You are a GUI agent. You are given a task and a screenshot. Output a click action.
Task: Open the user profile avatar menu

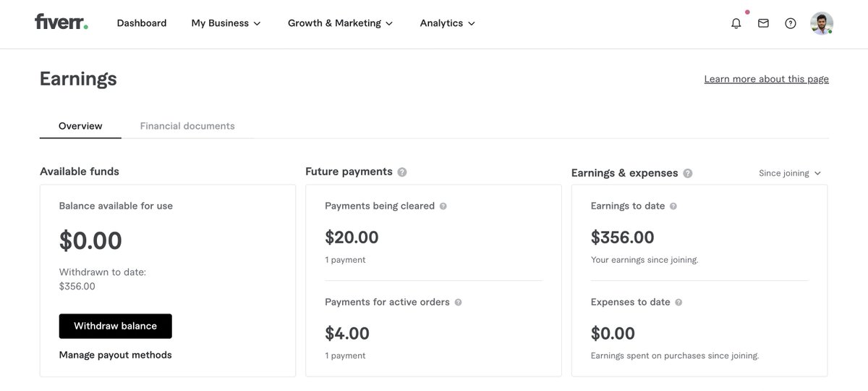click(x=822, y=23)
